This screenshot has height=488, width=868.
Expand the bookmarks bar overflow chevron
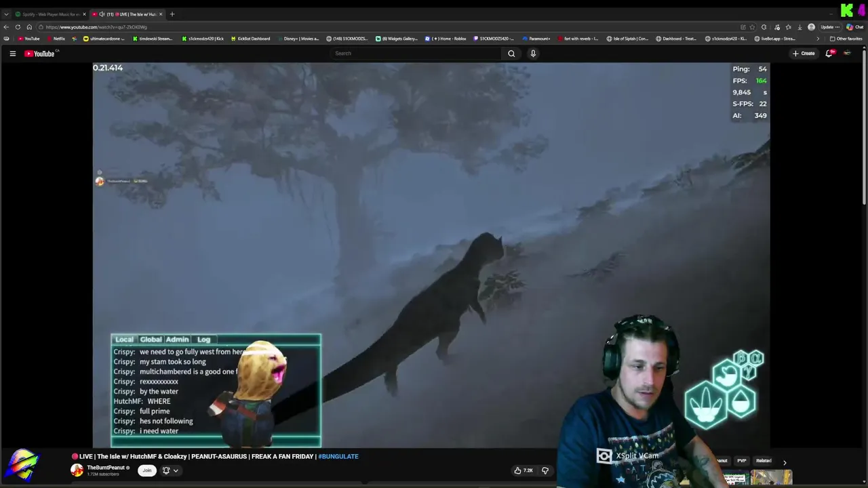coord(818,39)
